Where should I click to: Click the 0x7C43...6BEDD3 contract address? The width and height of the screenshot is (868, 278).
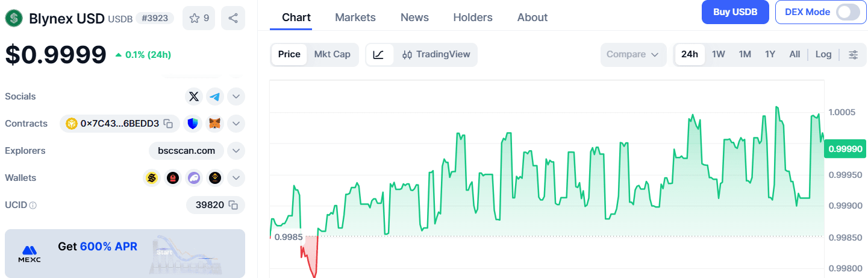coord(120,124)
